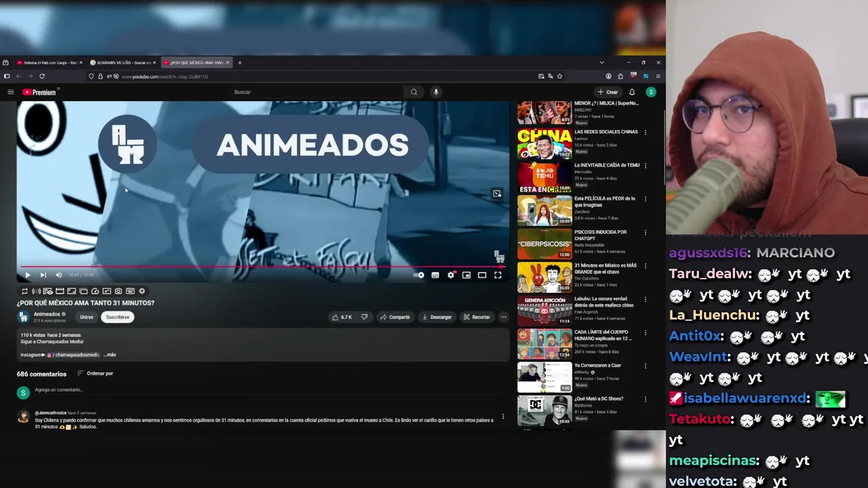Switch to miniplayer mode

[x=467, y=275]
